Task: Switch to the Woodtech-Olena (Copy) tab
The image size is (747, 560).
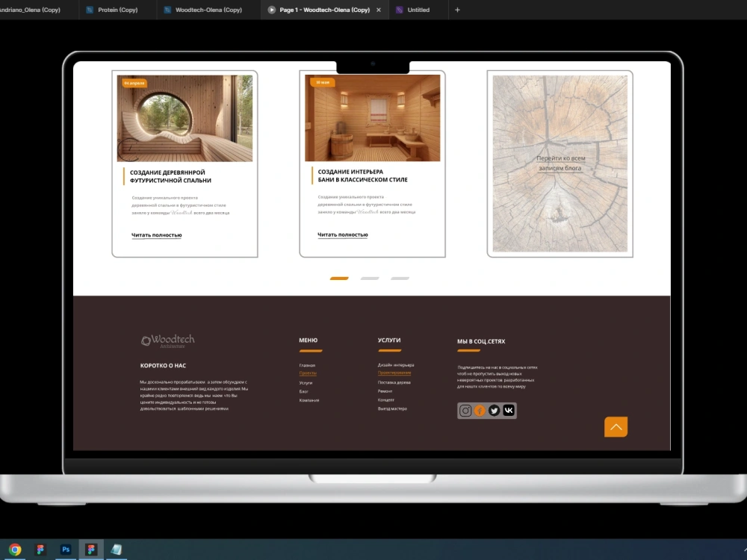Action: (x=208, y=10)
